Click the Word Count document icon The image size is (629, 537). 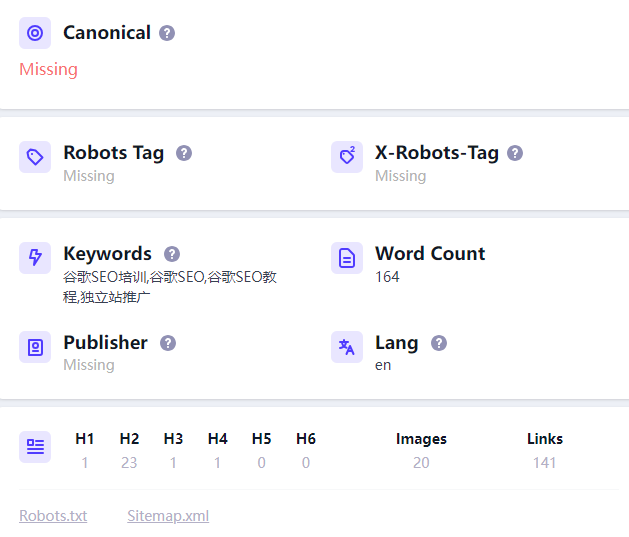click(347, 258)
